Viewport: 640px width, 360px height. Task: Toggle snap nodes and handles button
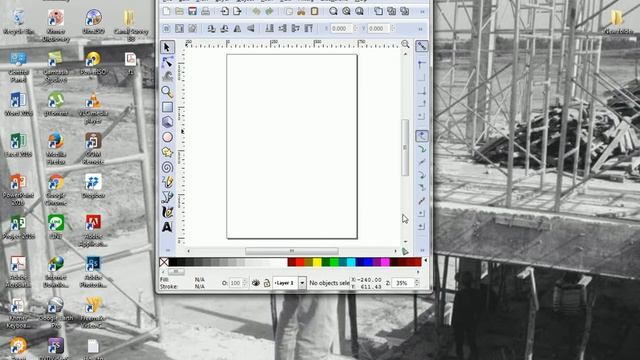[422, 136]
